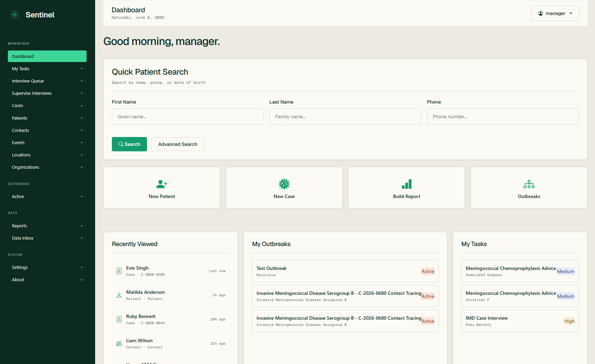This screenshot has width=595, height=364.
Task: Click the user avatar icon in manager button
Action: pos(540,13)
